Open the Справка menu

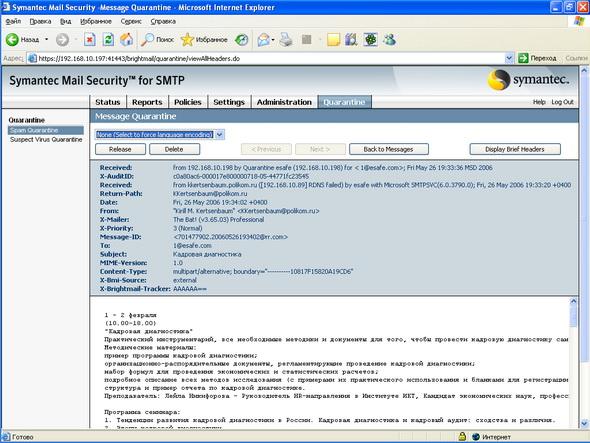tap(163, 21)
